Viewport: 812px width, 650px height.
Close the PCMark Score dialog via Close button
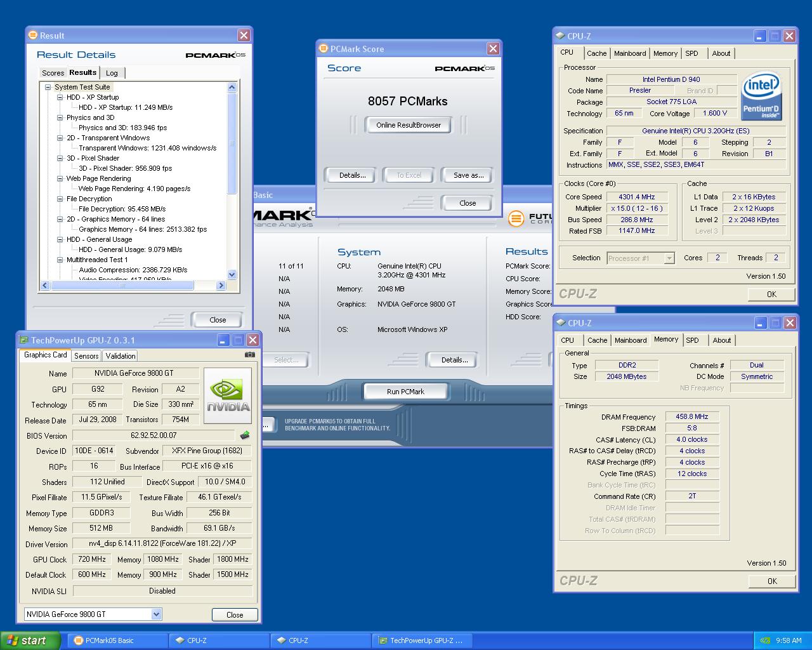[468, 203]
